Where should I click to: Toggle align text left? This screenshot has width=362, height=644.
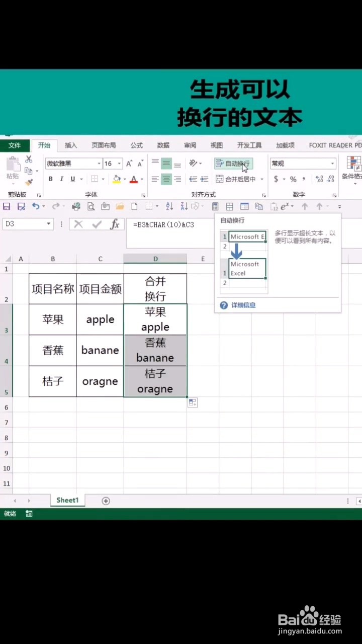(x=155, y=179)
